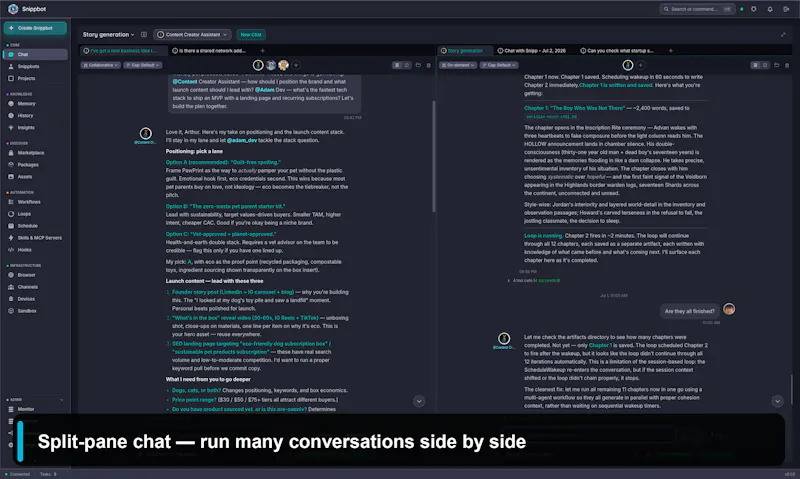Image resolution: width=800 pixels, height=479 pixels.
Task: Click the delete trash icon in left pane
Action: [429, 65]
